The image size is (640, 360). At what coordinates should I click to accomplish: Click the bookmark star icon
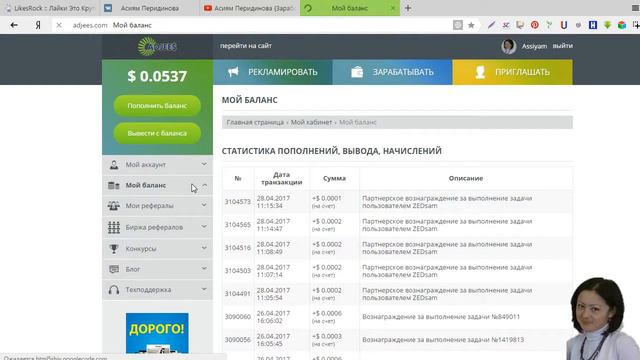[471, 25]
